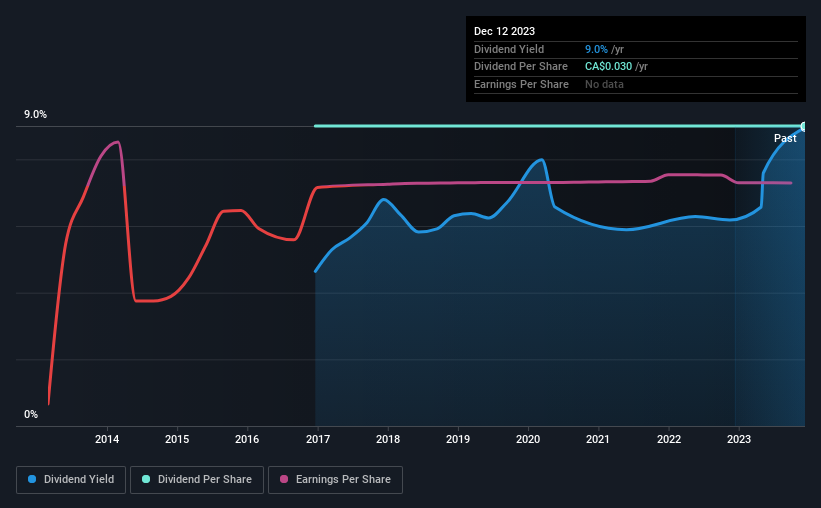Toggle the Dividend Per Share legend button
Viewport: 821px width, 508px height.
click(x=197, y=480)
